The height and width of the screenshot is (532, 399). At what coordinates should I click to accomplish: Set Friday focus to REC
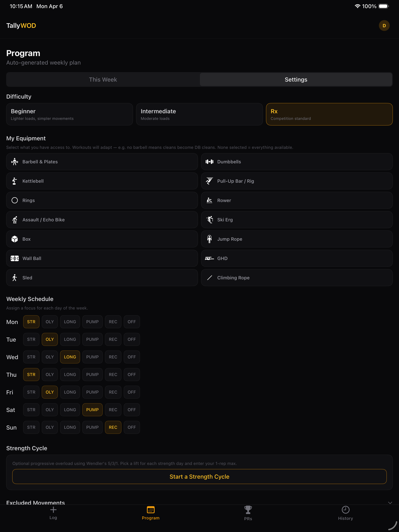tap(113, 392)
